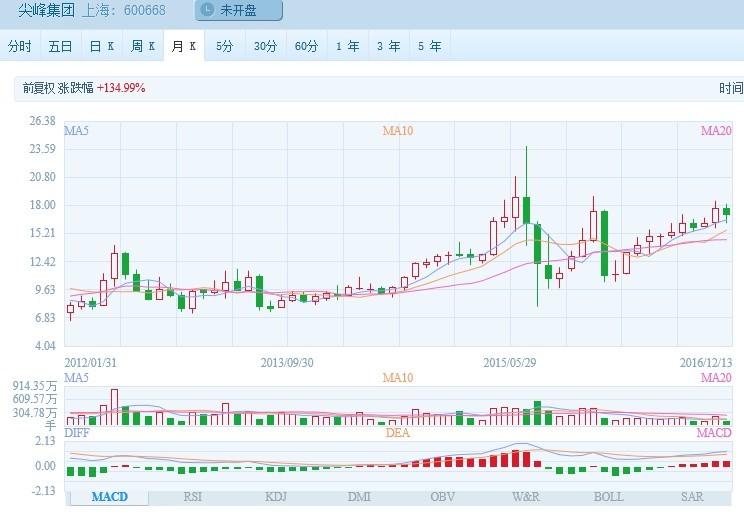The width and height of the screenshot is (744, 515).
Task: Click the last green candlestick at chart right
Action: pyautogui.click(x=726, y=212)
